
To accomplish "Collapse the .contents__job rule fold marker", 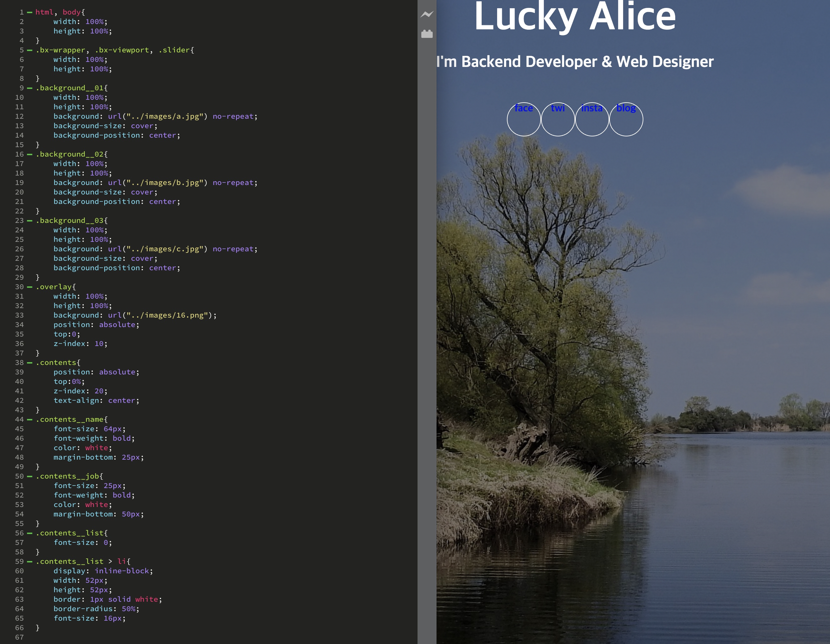I will pos(30,476).
